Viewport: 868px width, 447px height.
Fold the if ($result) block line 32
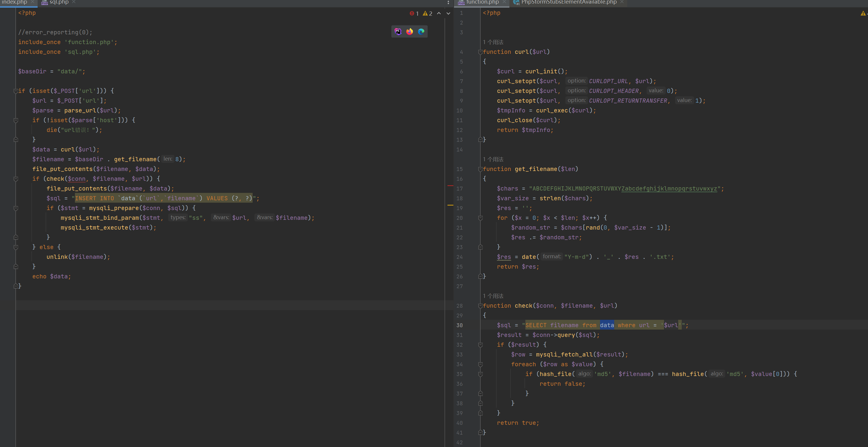(480, 345)
